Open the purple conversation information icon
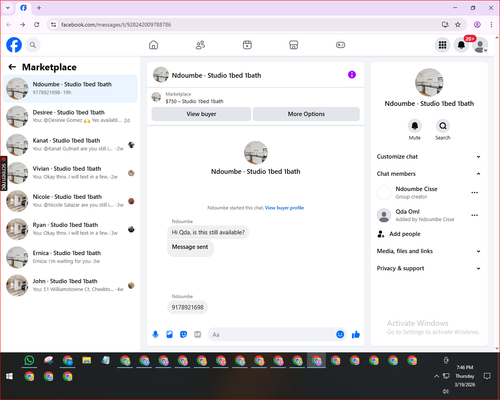 click(x=352, y=75)
